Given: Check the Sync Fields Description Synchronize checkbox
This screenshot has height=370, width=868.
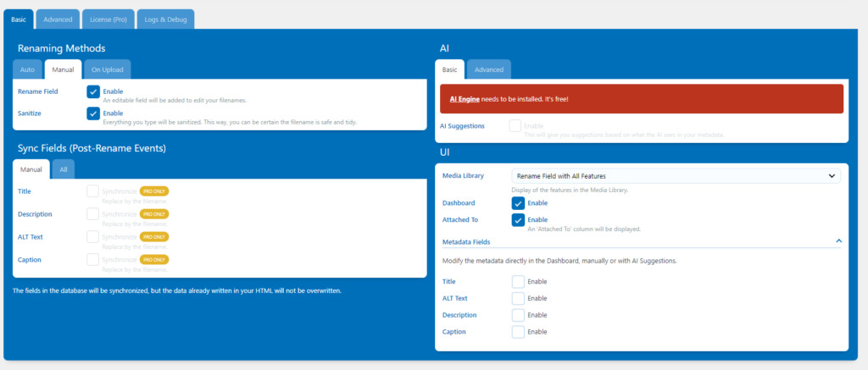Looking at the screenshot, I should pos(93,214).
